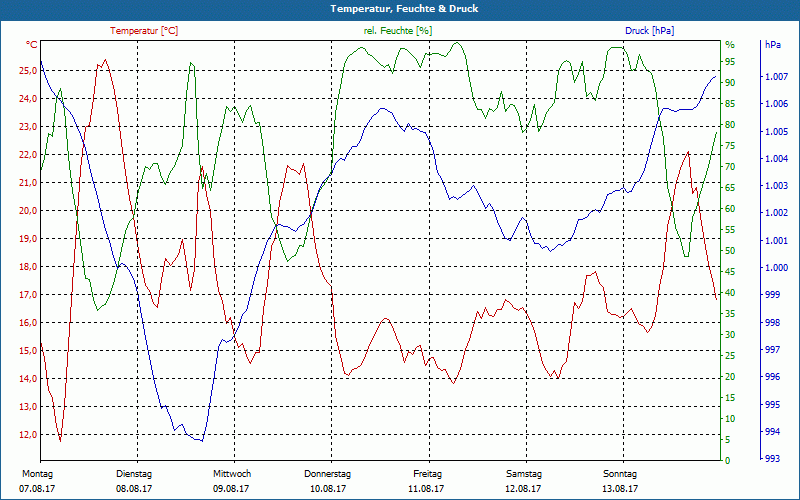This screenshot has width=800, height=500.
Task: Click the "12,0" tick on the temperature axis
Action: pos(28,435)
